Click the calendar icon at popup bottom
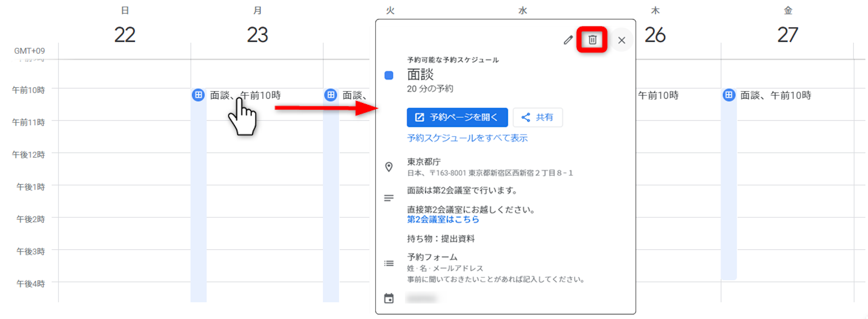The height and width of the screenshot is (319, 868). pyautogui.click(x=389, y=299)
